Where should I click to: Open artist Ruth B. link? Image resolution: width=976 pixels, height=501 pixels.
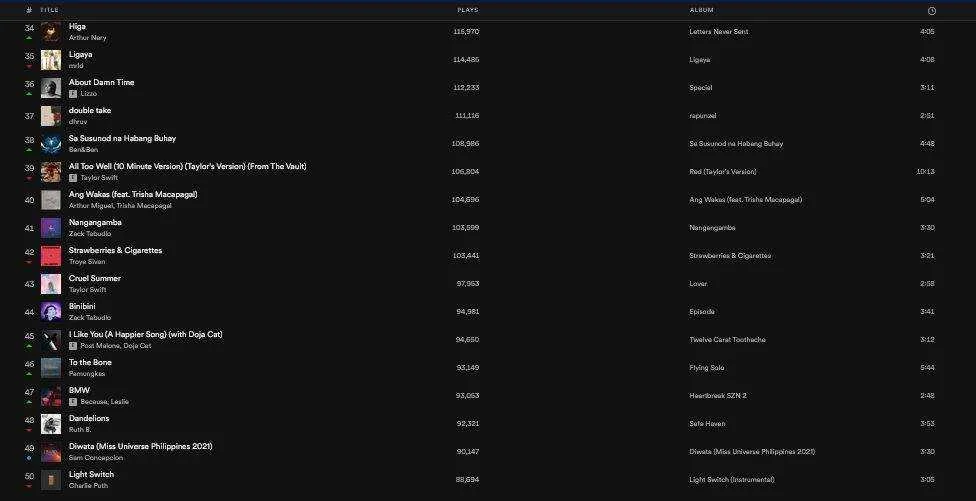click(x=80, y=429)
